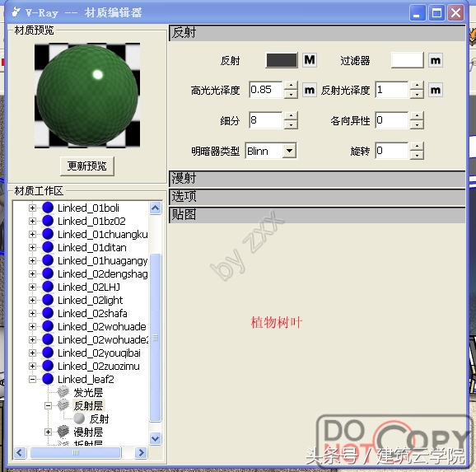Expand the Linked_01huagangy material node
This screenshot has width=476, height=472.
[x=32, y=260]
